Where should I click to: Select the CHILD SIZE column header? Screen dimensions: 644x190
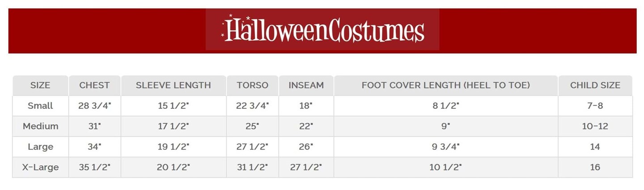click(x=595, y=85)
